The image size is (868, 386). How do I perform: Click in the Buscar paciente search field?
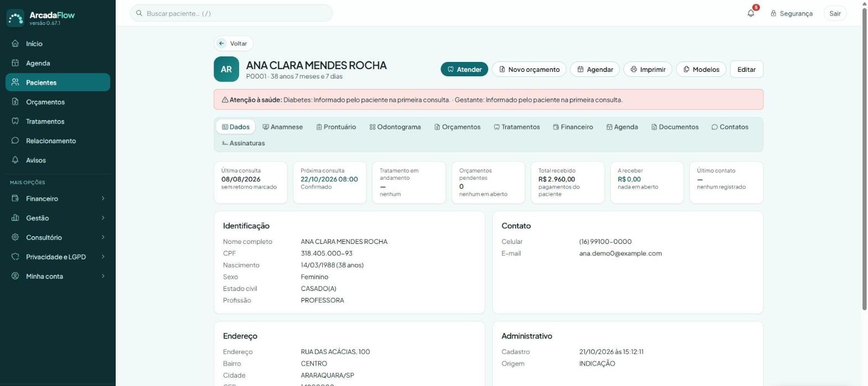click(x=231, y=13)
